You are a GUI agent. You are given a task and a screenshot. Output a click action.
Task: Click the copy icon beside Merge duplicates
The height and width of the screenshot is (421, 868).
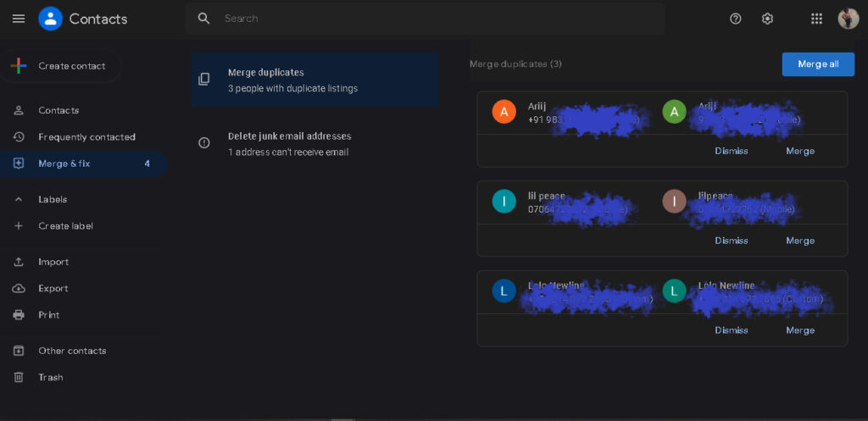click(x=204, y=79)
